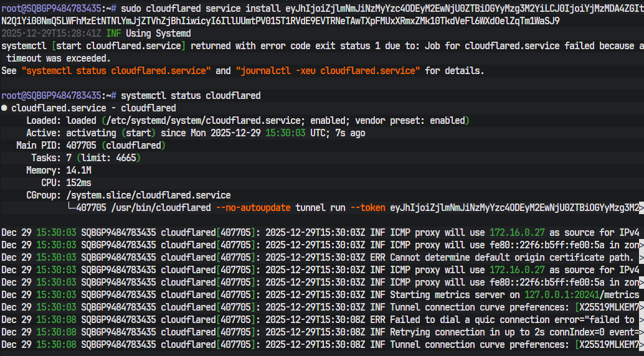Click the green 15:30:03 time in Active line

[x=285, y=133]
